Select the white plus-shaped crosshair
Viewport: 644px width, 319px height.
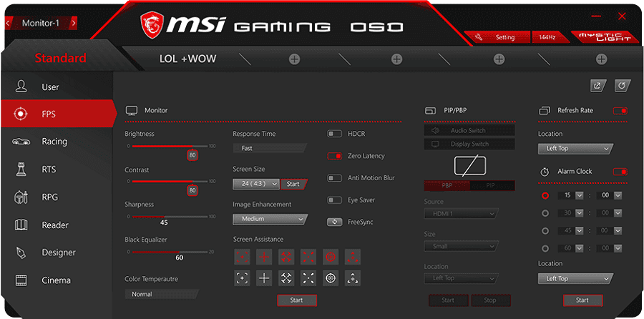(x=264, y=278)
